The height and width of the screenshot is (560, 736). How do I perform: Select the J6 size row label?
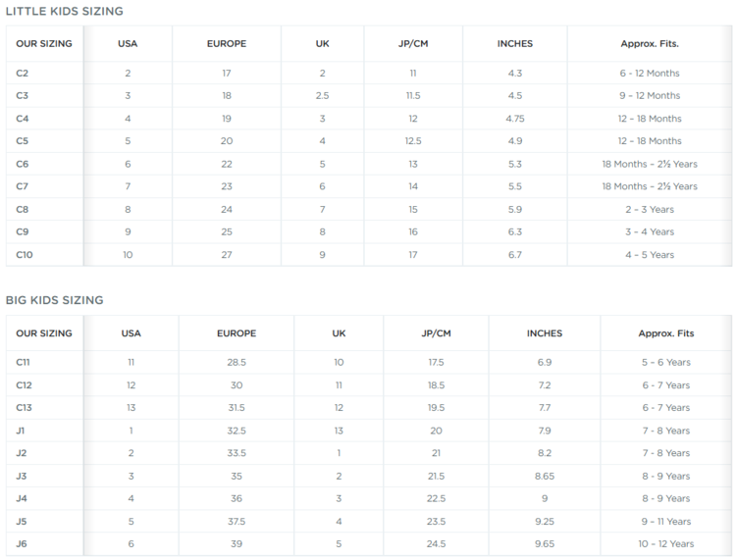tap(22, 543)
